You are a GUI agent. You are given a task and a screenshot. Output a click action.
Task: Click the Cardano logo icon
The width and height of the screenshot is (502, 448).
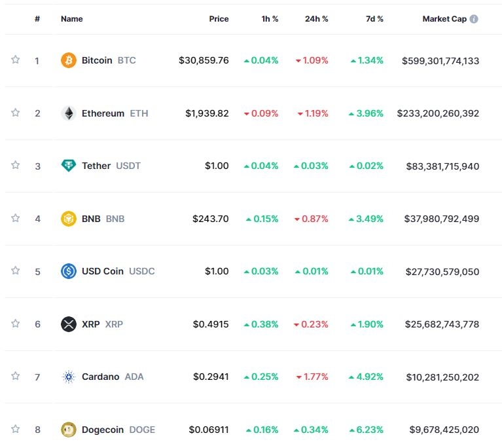[69, 377]
